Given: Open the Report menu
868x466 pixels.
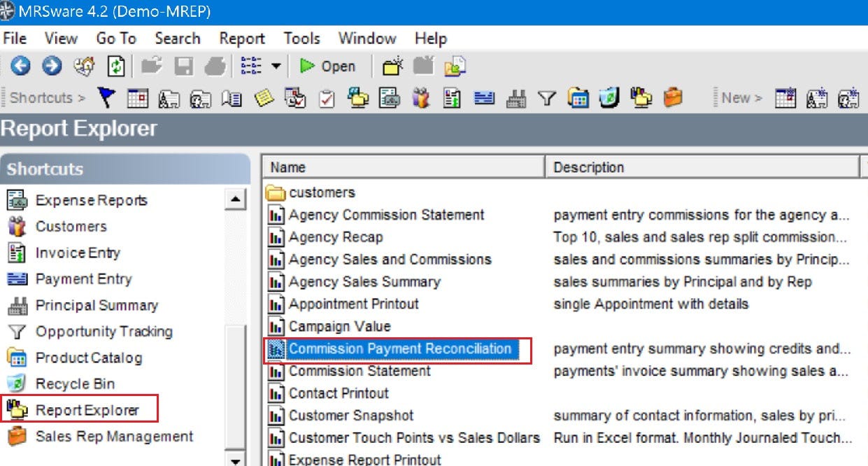Looking at the screenshot, I should (x=242, y=38).
